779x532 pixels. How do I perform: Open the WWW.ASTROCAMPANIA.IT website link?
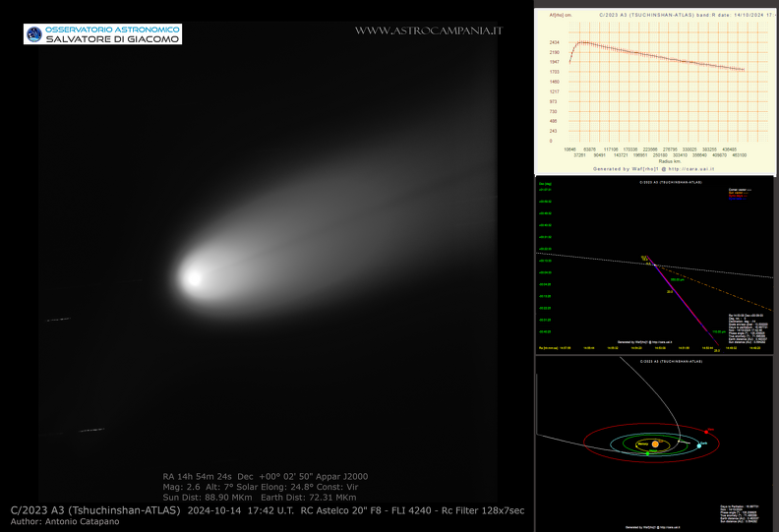pos(428,30)
